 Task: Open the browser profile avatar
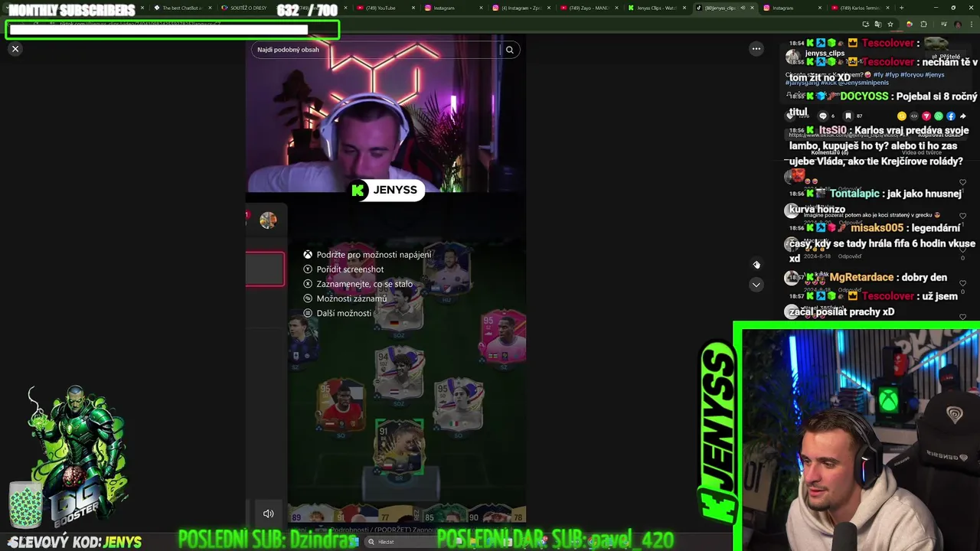point(957,24)
